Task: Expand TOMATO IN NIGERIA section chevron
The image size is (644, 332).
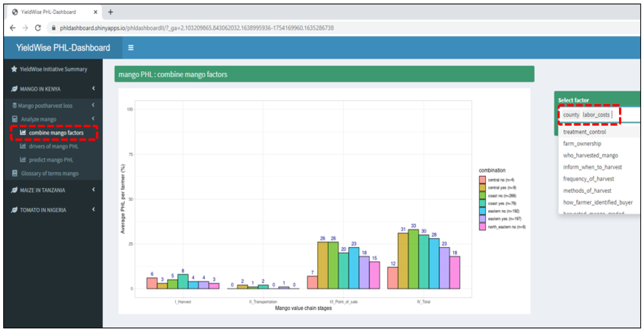Action: tap(93, 209)
